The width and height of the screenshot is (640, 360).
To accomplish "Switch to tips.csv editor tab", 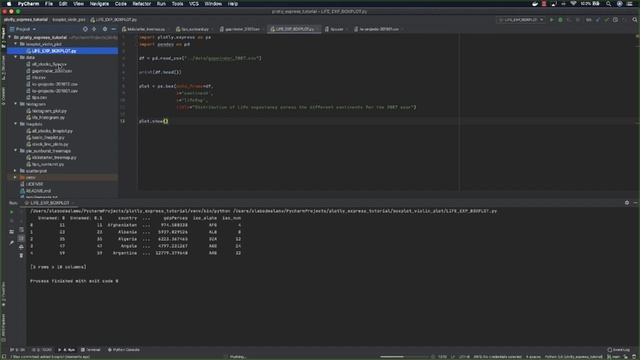I will click(336, 29).
